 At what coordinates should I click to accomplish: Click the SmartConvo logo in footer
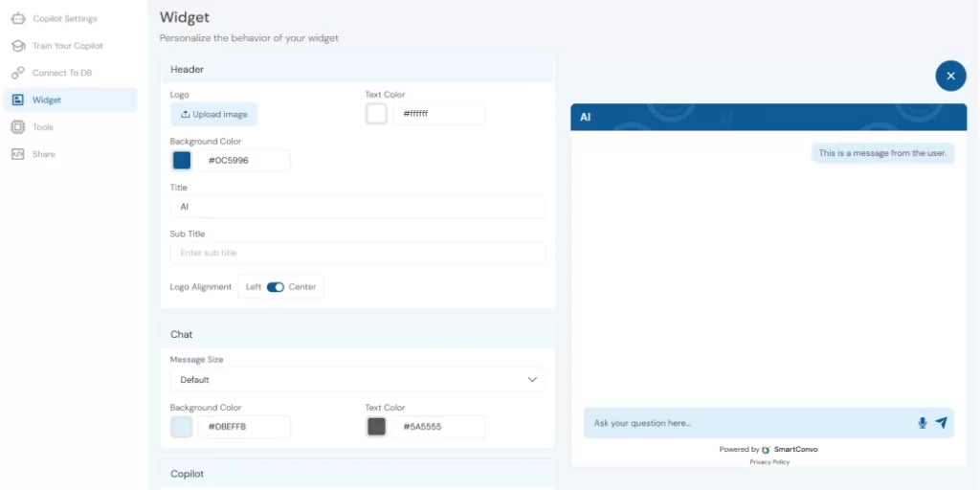(x=767, y=450)
